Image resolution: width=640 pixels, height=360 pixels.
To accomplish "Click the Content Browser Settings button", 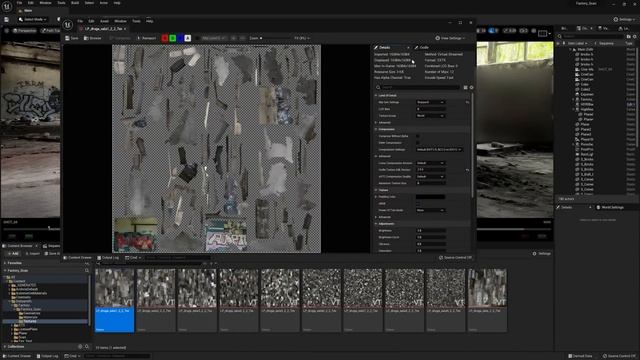I will [x=542, y=253].
